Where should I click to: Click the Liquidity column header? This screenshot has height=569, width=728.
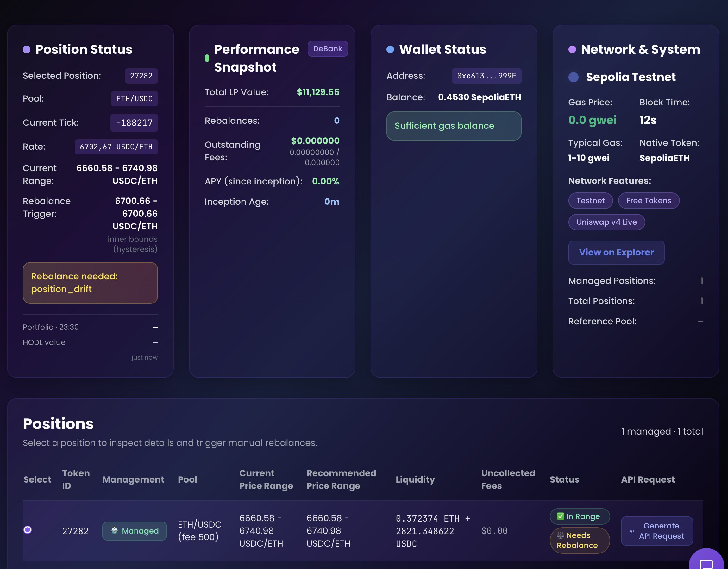(415, 479)
